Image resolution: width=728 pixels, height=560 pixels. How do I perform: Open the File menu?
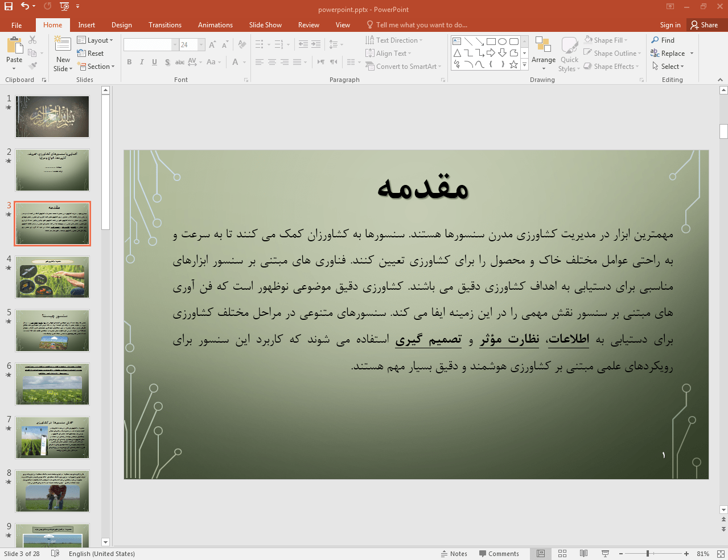[17, 25]
